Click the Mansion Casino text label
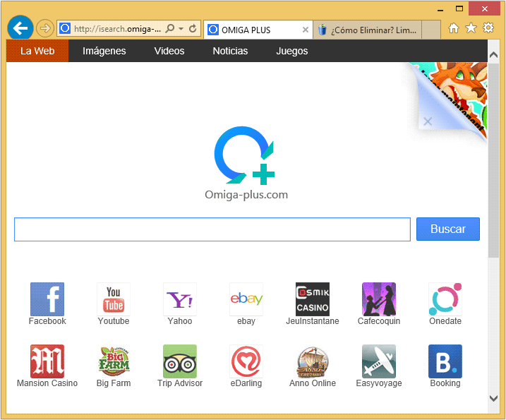The image size is (506, 420). 47,383
